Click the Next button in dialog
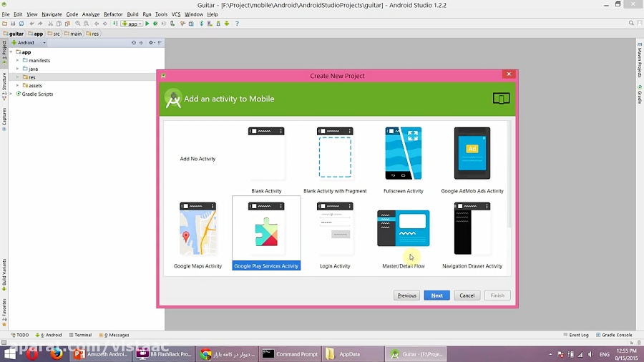 436,295
